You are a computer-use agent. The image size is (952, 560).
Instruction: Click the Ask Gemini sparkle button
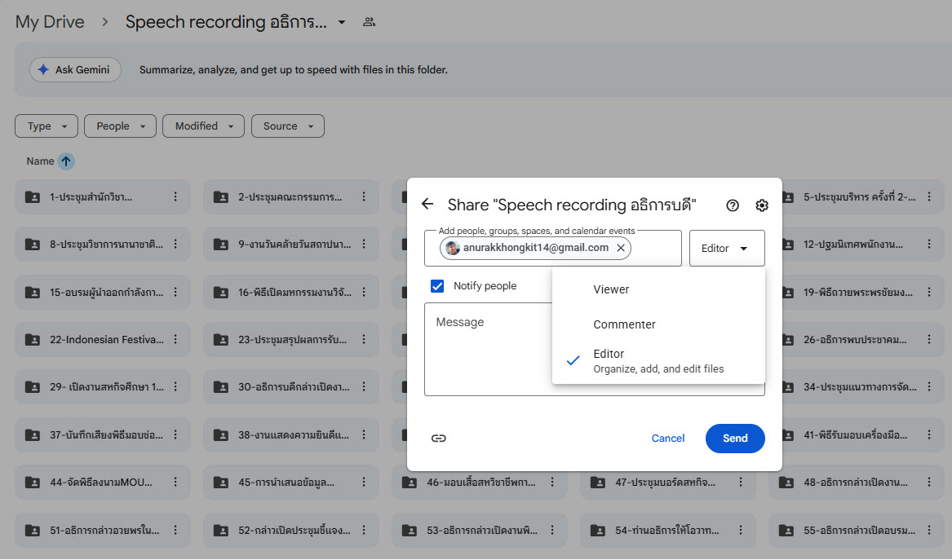75,70
